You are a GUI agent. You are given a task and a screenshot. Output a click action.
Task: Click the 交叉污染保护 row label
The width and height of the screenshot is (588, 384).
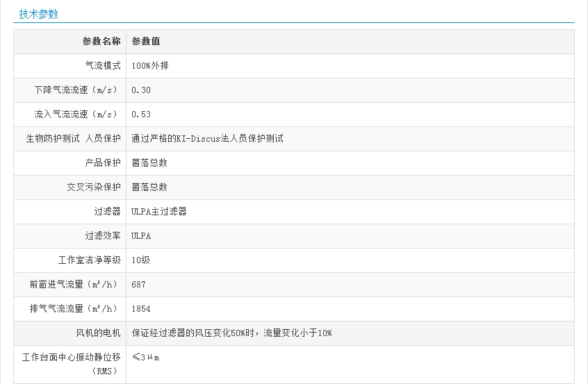pos(94,187)
